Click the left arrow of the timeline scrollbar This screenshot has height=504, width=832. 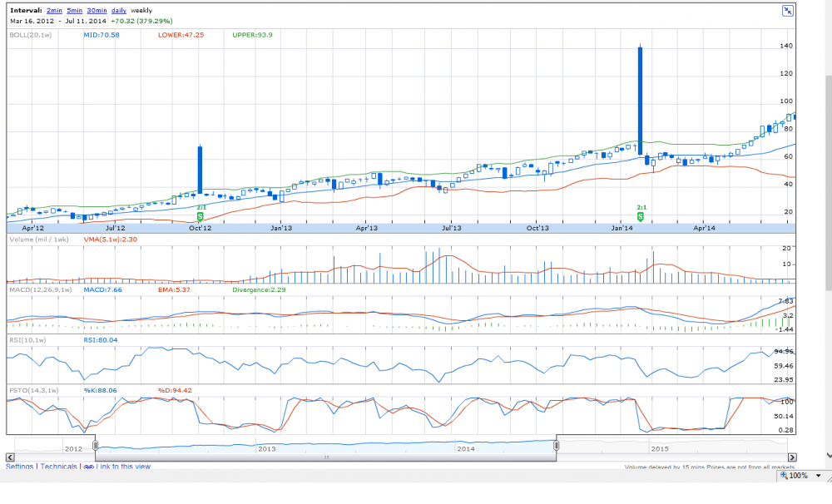click(10, 457)
